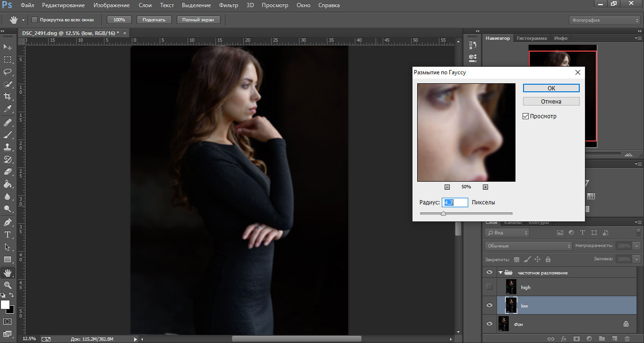Image resolution: width=644 pixels, height=343 pixels.
Task: Add a layer mask from Layers panel
Action: coord(576,339)
